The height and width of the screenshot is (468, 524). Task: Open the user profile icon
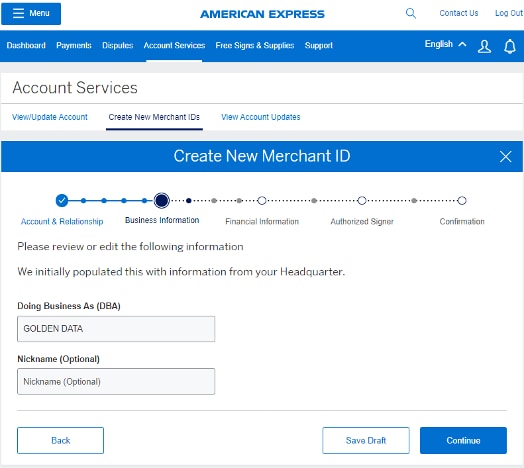(484, 46)
